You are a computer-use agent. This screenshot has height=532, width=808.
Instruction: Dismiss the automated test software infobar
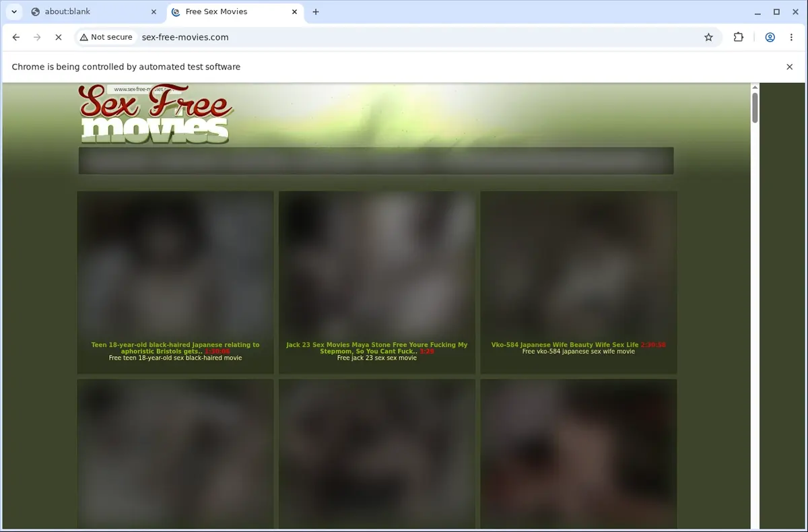click(x=789, y=67)
